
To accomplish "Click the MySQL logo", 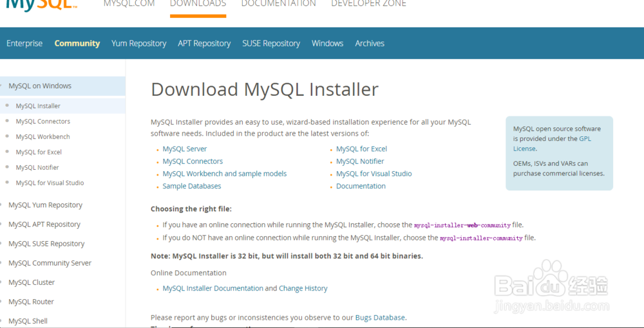I will (41, 6).
